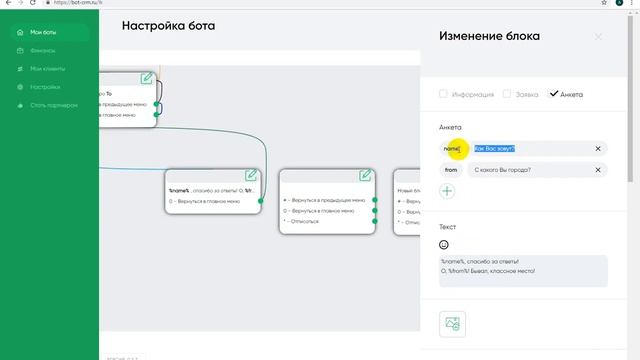Click 'Вернуться в предыдущее меню' in middle block
The image size is (640, 360).
tap(328, 200)
